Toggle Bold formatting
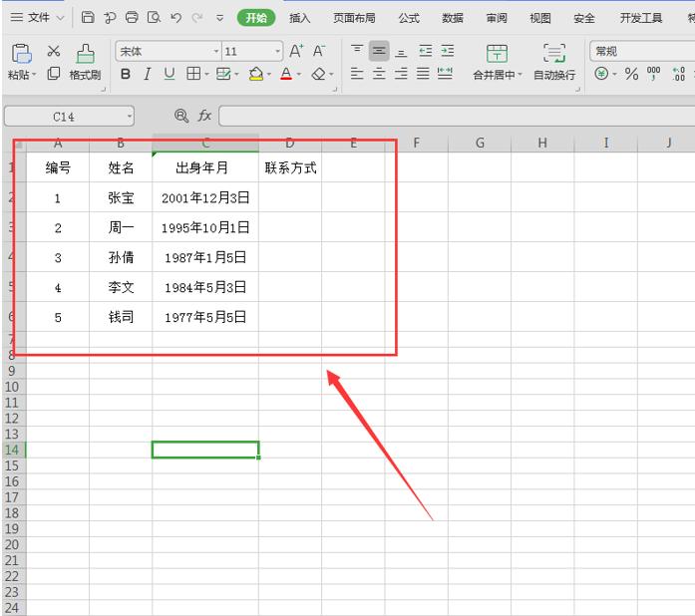The width and height of the screenshot is (695, 616). pyautogui.click(x=126, y=74)
